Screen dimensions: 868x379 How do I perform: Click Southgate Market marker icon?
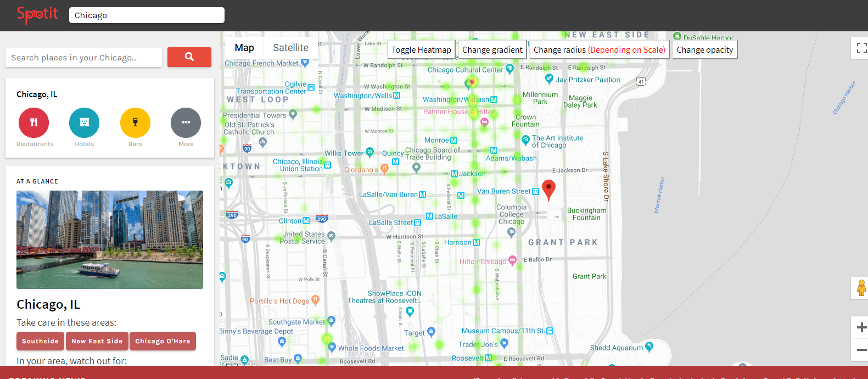[x=331, y=321]
